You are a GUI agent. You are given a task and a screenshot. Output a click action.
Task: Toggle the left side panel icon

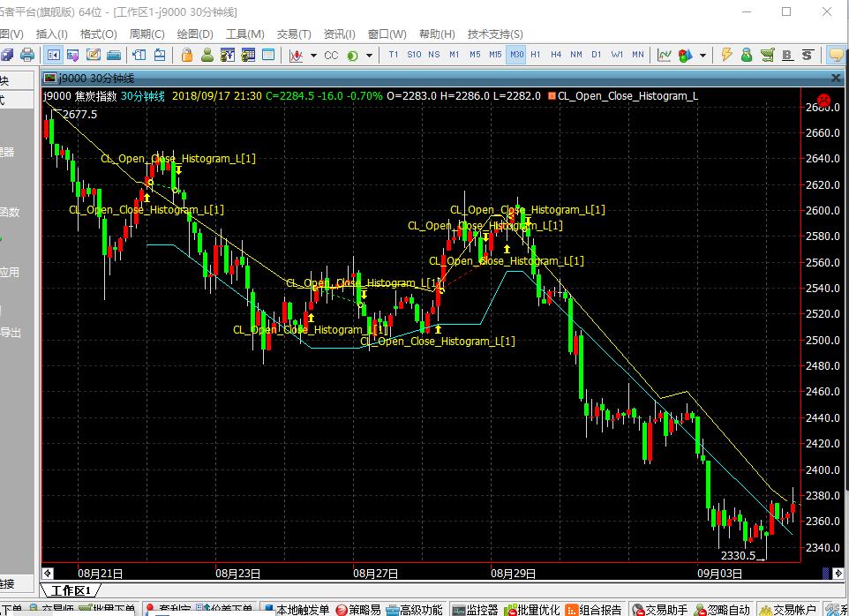(x=53, y=55)
